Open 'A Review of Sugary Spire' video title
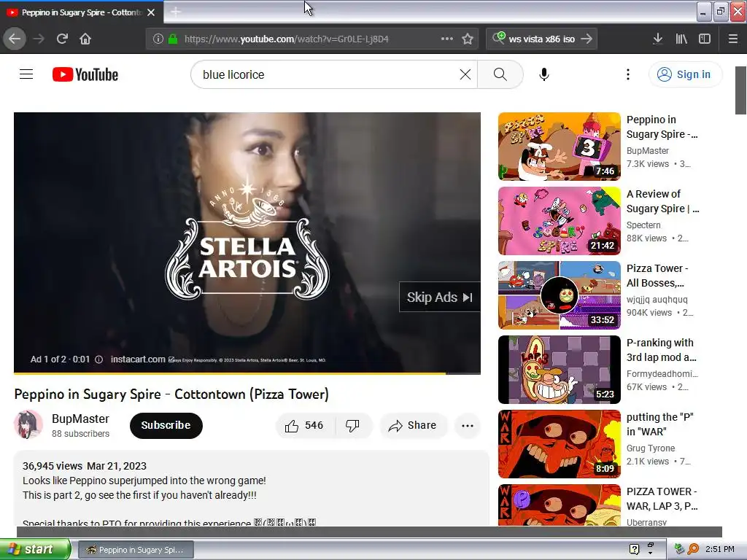The width and height of the screenshot is (747, 560). click(662, 201)
